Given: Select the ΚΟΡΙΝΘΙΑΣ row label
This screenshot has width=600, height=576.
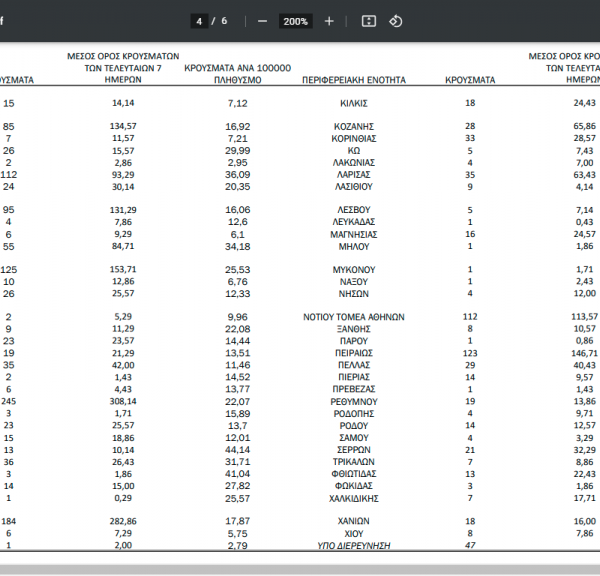Looking at the screenshot, I should coord(354,139).
